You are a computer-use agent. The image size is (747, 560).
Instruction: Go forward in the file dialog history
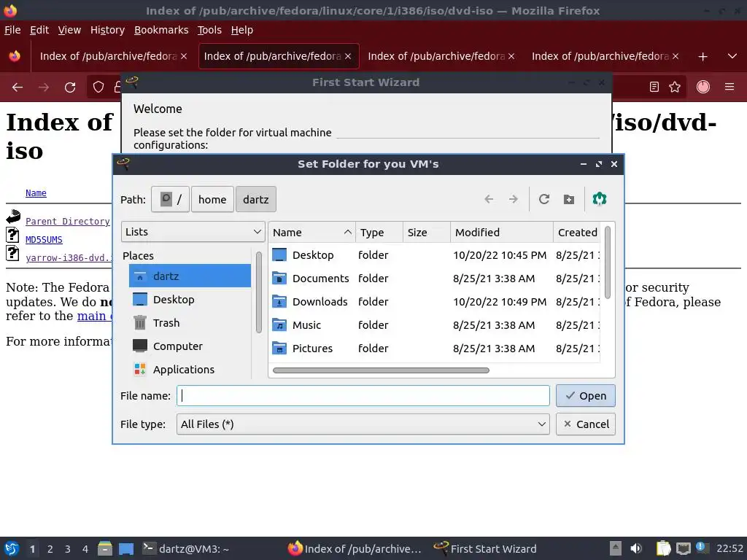pos(513,199)
